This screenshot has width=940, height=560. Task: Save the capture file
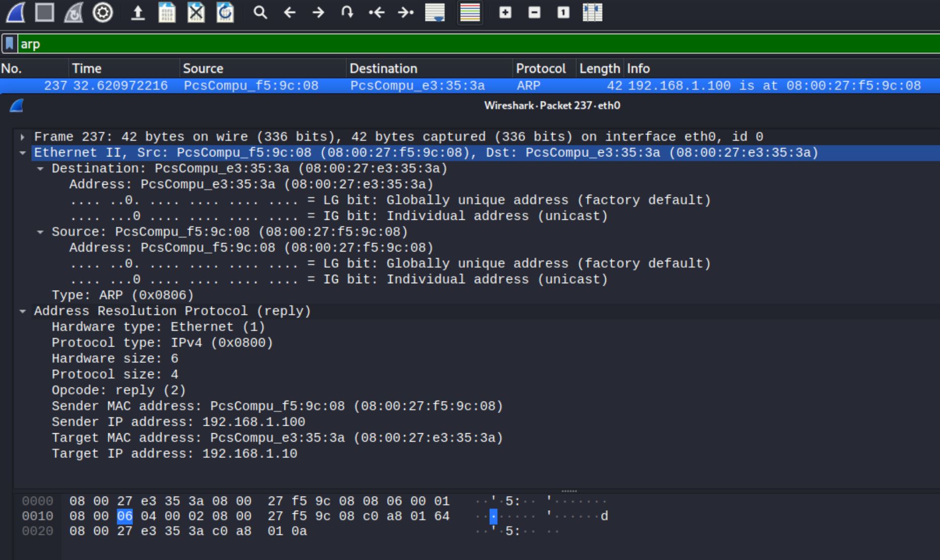coord(167,13)
